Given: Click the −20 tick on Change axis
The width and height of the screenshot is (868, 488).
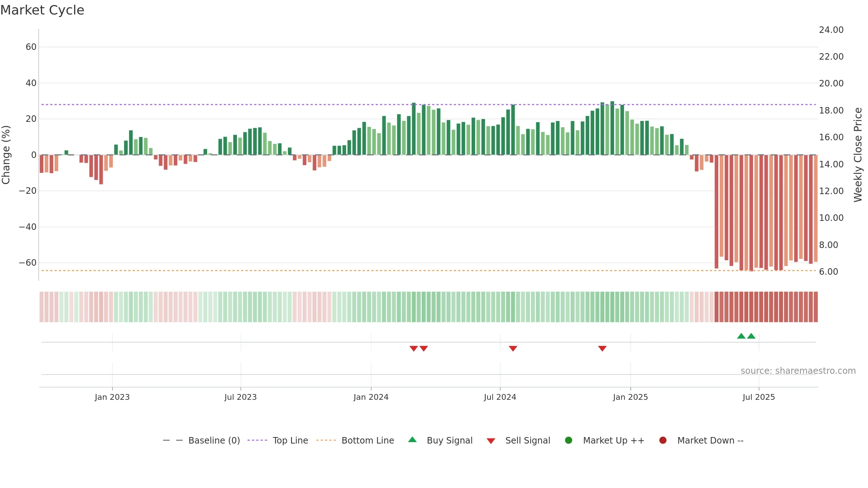Looking at the screenshot, I should pyautogui.click(x=28, y=191).
